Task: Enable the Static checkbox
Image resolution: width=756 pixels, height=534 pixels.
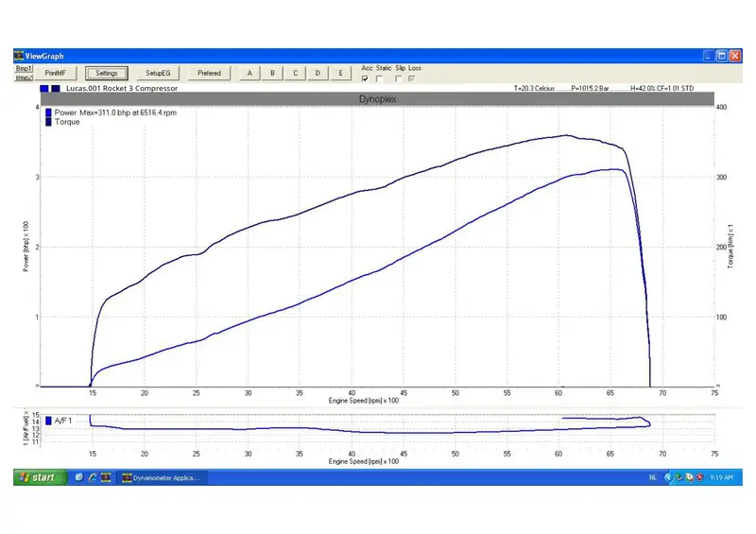Action: pyautogui.click(x=381, y=78)
